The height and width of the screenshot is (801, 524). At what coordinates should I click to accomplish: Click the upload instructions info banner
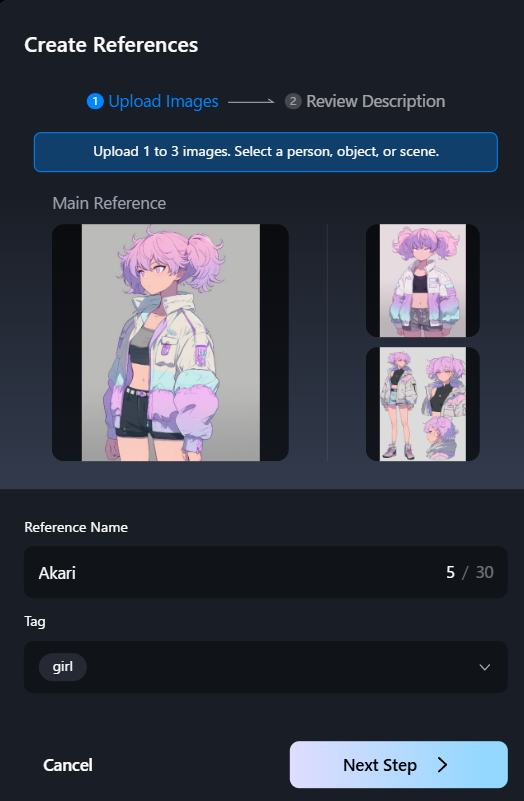tap(266, 152)
